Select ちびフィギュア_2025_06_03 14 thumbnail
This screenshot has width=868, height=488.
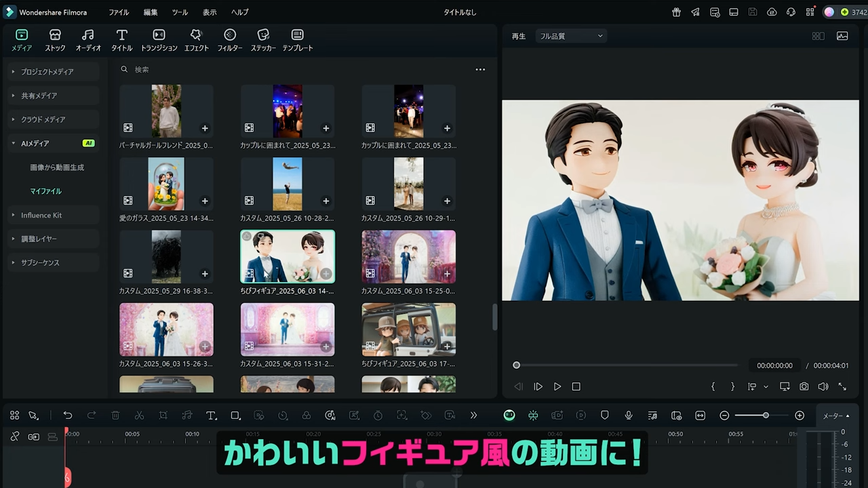[x=288, y=256]
